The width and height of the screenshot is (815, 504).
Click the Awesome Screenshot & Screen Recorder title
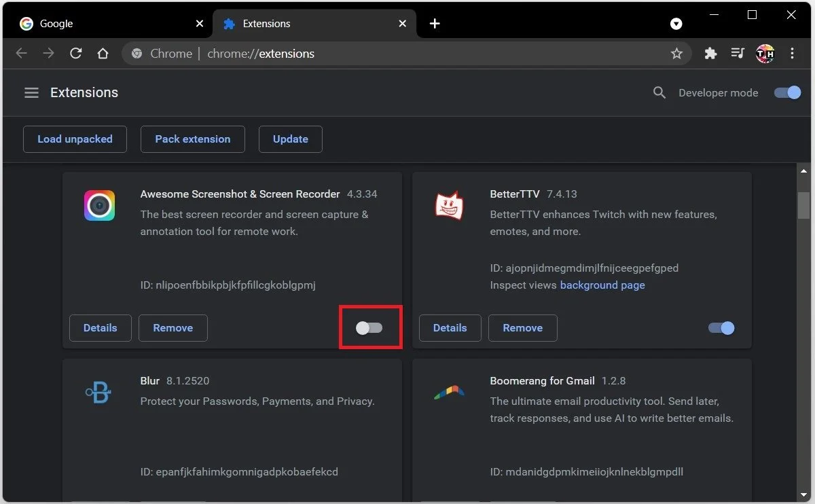240,194
